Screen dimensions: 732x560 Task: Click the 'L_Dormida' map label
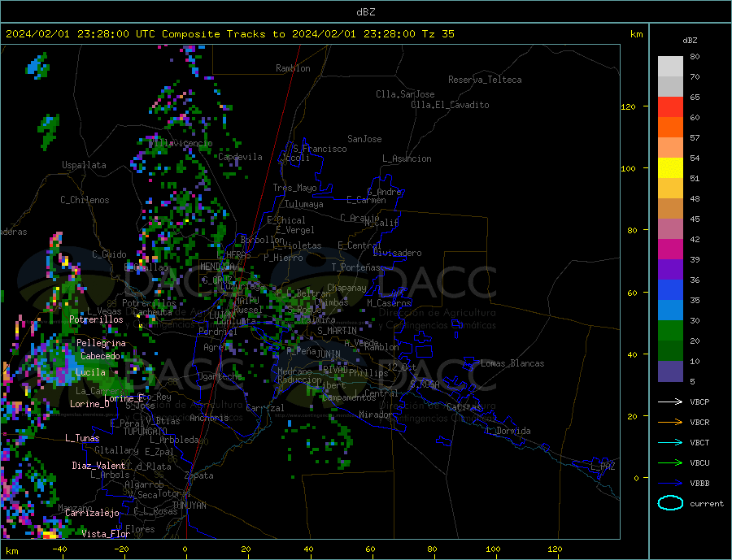[509, 431]
